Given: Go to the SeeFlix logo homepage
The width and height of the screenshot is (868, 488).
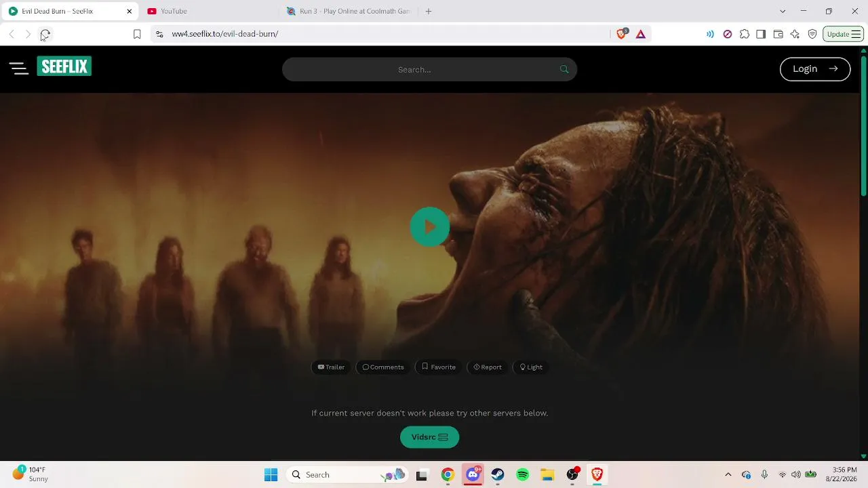Looking at the screenshot, I should pos(64,66).
